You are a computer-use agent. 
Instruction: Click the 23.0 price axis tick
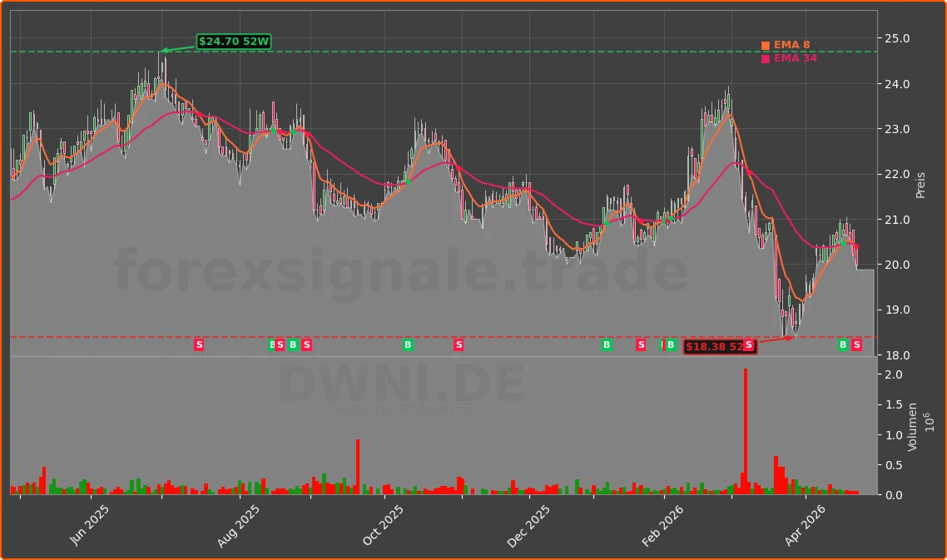click(897, 129)
